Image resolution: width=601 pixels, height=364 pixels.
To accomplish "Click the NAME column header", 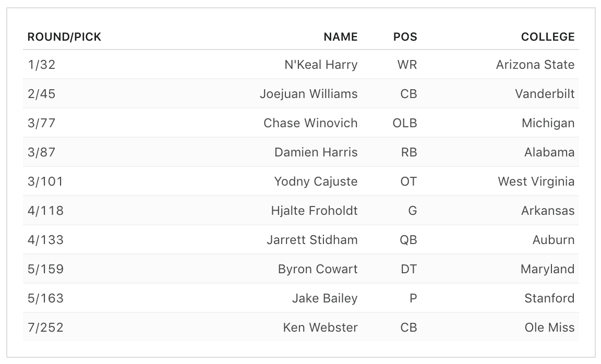I will point(340,37).
